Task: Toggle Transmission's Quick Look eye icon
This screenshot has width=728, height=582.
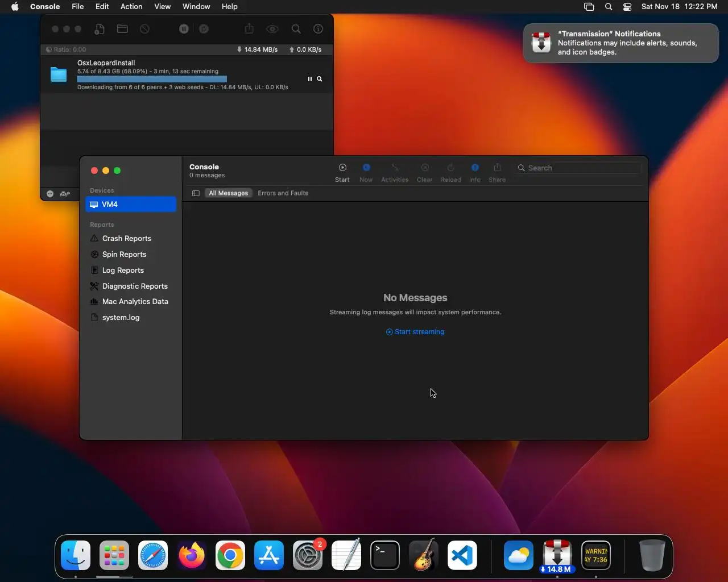Action: tap(272, 29)
